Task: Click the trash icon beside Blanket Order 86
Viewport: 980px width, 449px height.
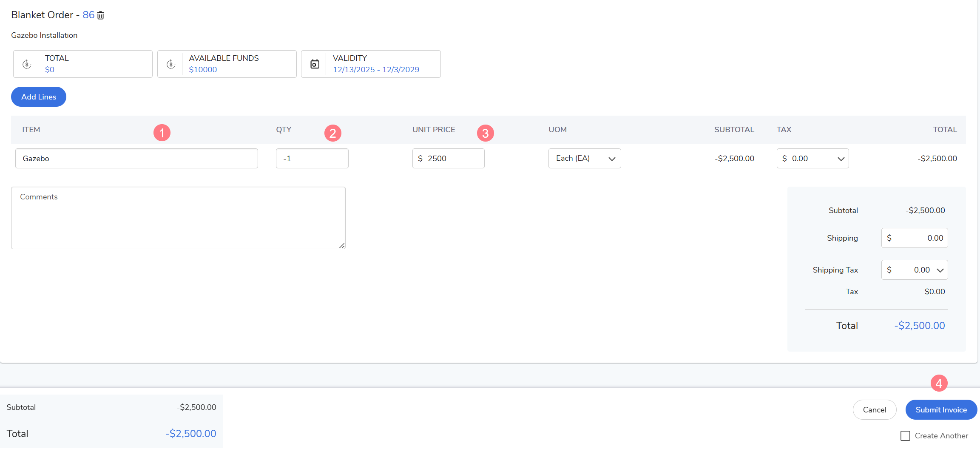Action: click(x=101, y=15)
